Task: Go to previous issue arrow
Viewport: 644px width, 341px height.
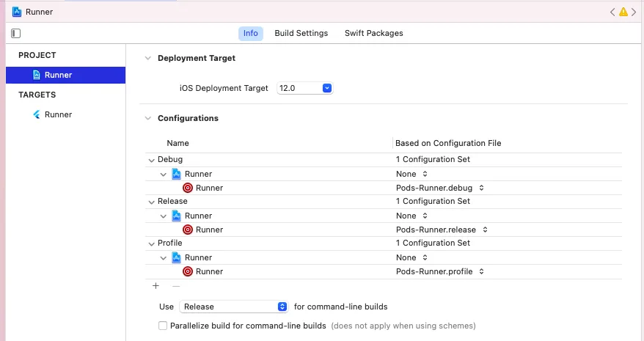Action: pos(612,12)
